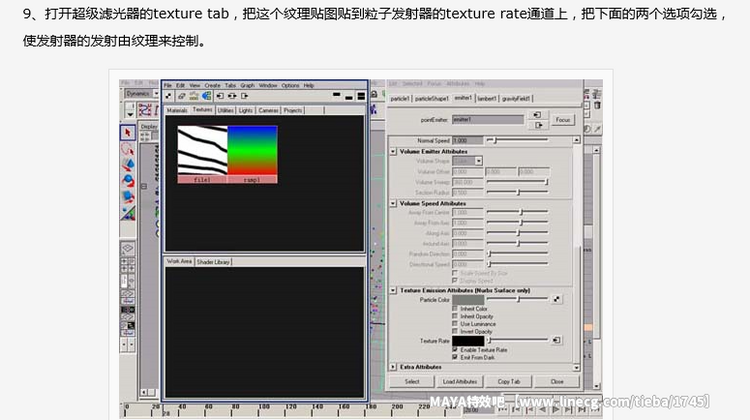Click checker map button next to Particle Color
The height and width of the screenshot is (420, 750).
[x=557, y=299]
